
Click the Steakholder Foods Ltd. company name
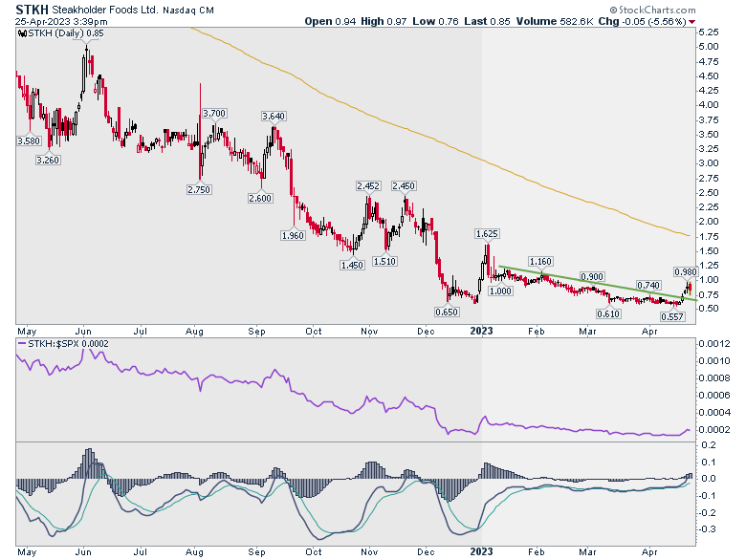104,10
